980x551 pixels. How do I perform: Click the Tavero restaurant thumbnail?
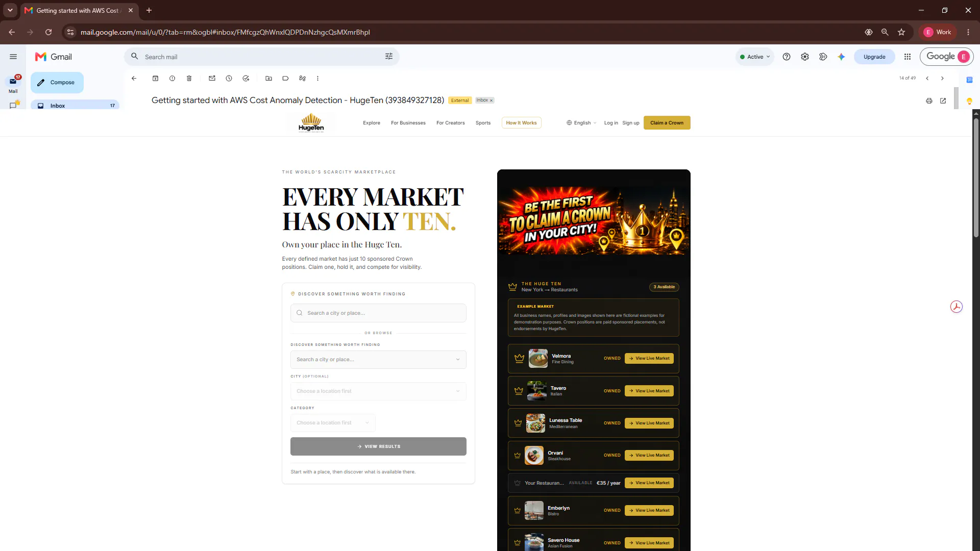click(536, 391)
